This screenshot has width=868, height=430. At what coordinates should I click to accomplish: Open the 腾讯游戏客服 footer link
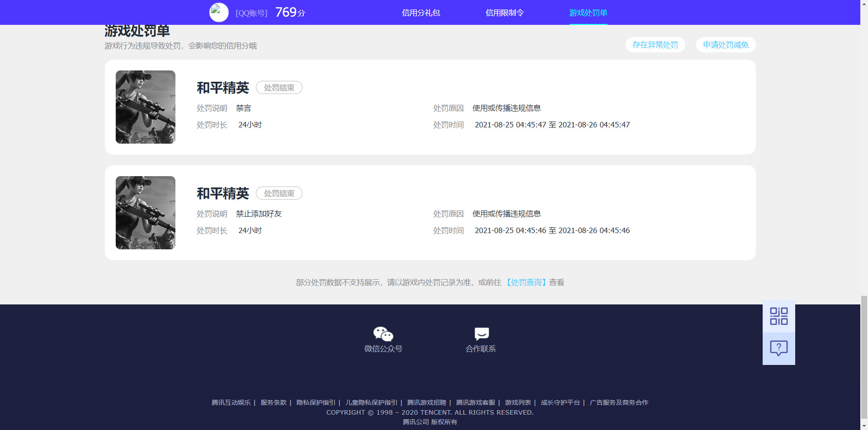click(476, 402)
